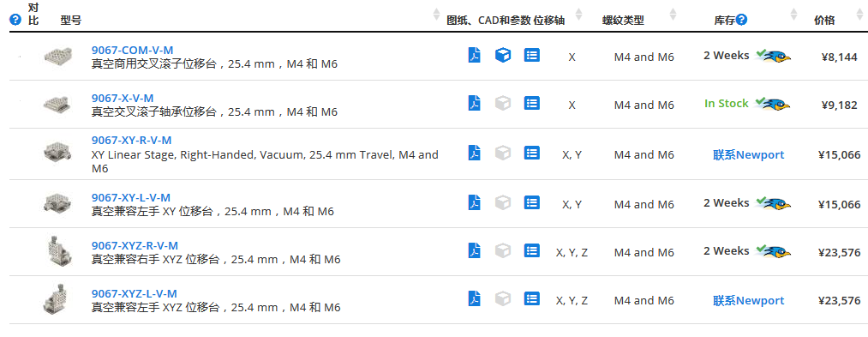Click fast-ship bird icon for 9067-X-V-M
The height and width of the screenshot is (337, 868).
[x=773, y=104]
